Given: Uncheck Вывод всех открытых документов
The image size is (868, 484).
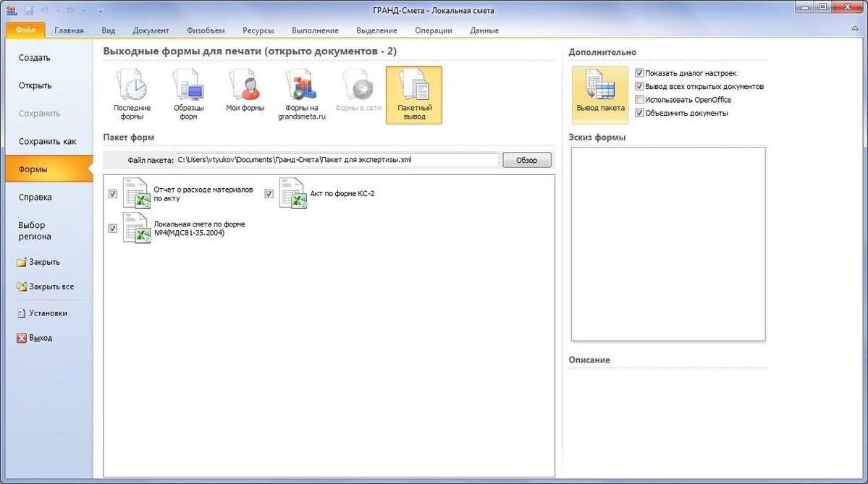Looking at the screenshot, I should (x=639, y=86).
